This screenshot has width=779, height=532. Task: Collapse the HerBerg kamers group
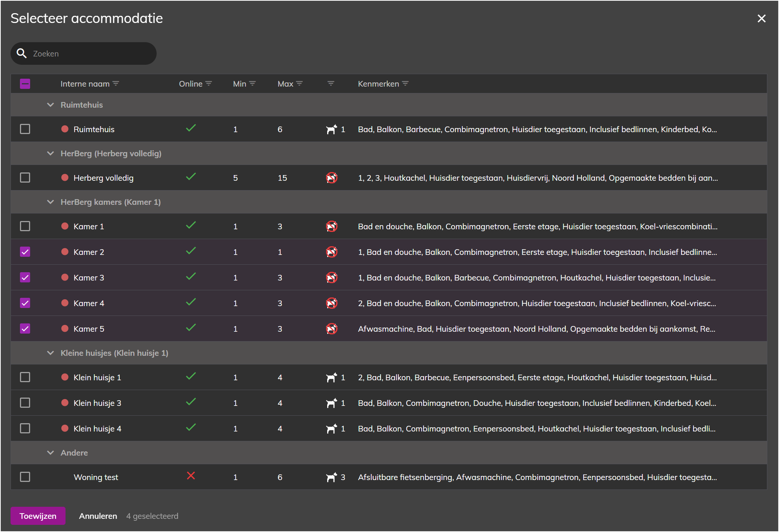click(50, 202)
